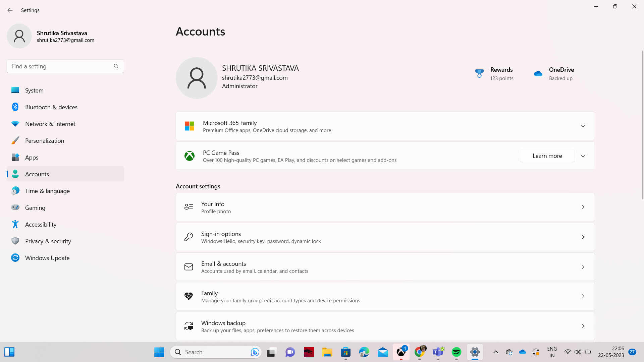Select Windows Update in sidebar
This screenshot has height=362, width=644.
coord(47,258)
